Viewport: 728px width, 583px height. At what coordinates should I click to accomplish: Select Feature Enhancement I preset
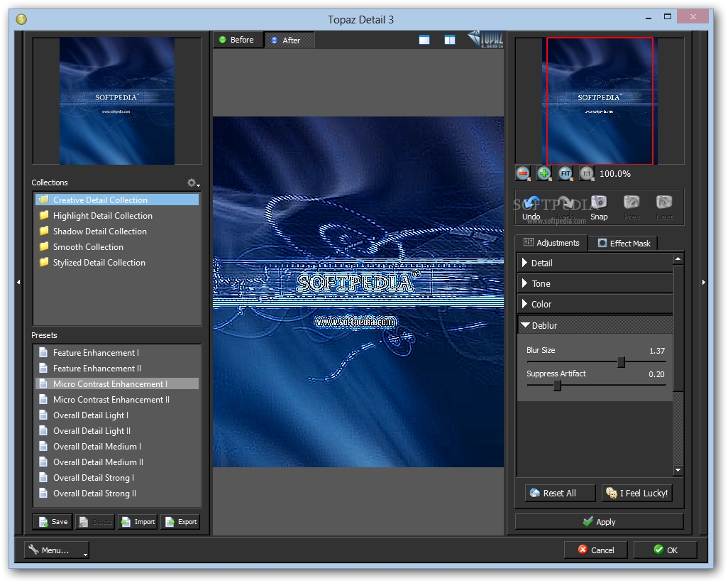click(117, 353)
